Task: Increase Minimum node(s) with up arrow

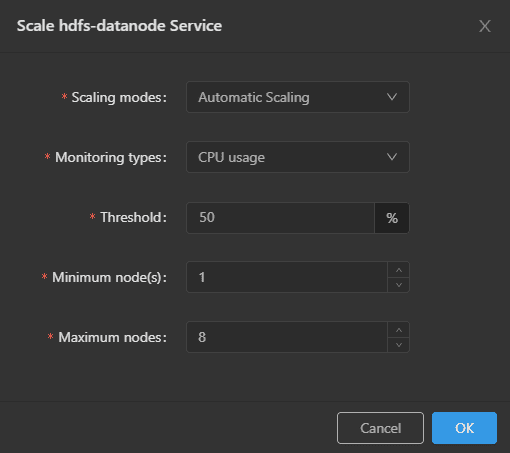Action: (x=399, y=270)
